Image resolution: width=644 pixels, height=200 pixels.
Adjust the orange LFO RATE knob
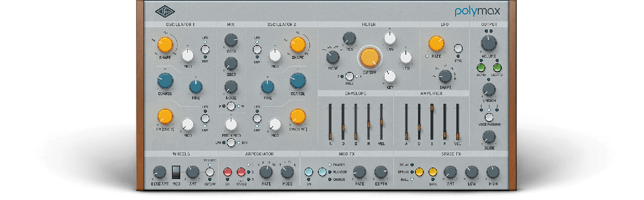(x=436, y=43)
